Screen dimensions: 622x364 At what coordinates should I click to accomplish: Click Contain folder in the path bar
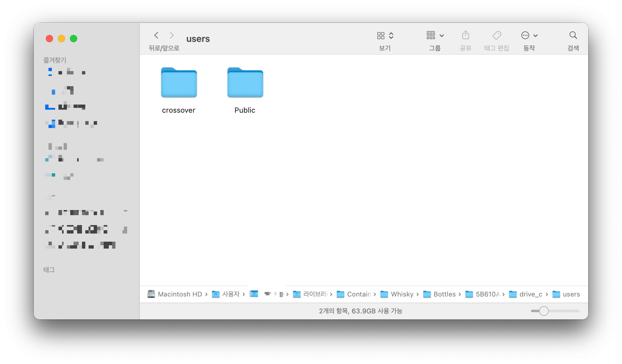click(354, 294)
